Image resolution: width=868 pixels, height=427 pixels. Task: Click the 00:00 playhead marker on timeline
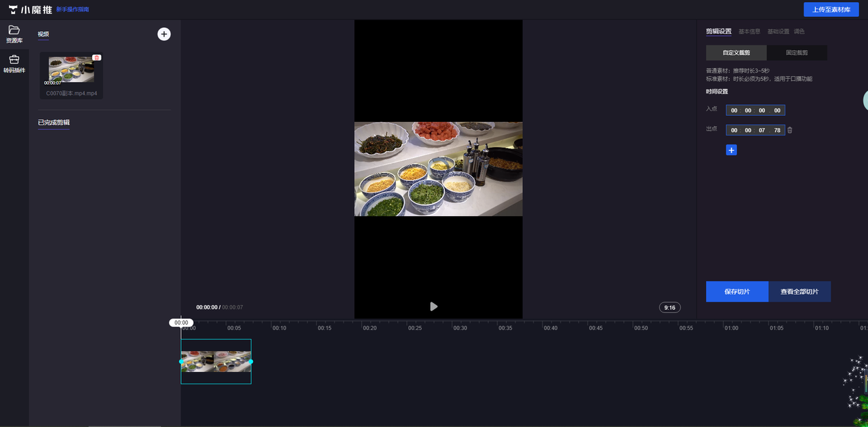181,323
